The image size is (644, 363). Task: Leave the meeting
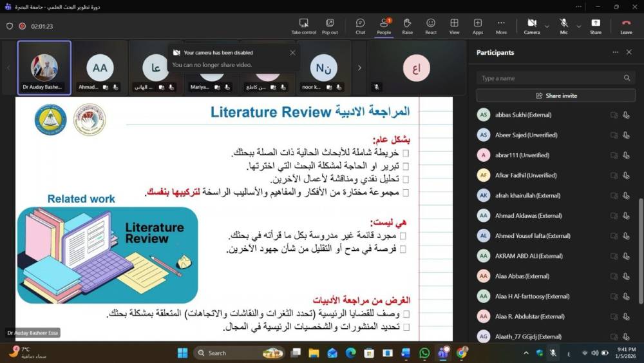click(x=625, y=26)
